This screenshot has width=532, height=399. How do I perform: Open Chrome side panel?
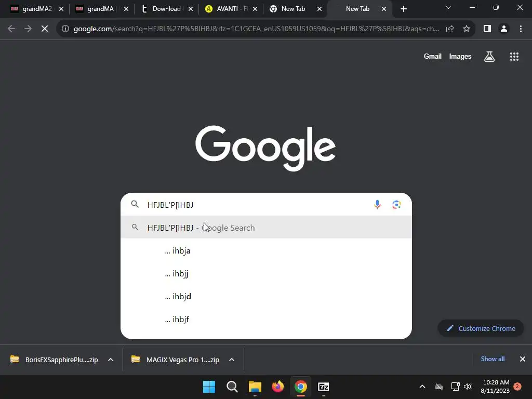click(487, 29)
